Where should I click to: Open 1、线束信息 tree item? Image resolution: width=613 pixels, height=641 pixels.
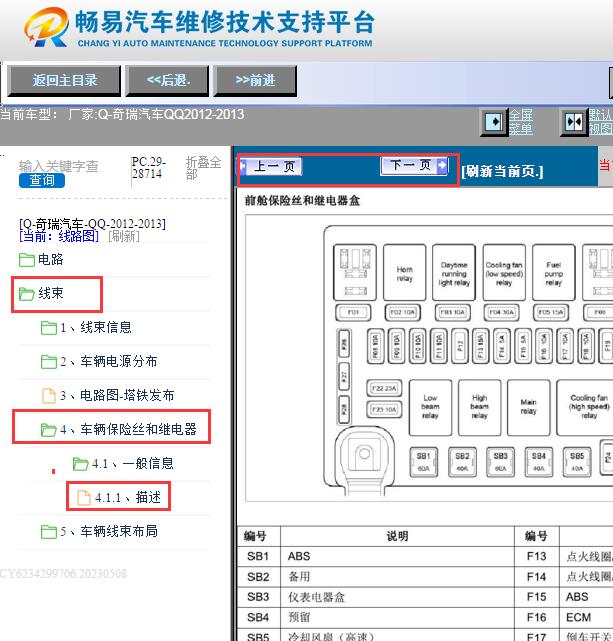[x=96, y=327]
